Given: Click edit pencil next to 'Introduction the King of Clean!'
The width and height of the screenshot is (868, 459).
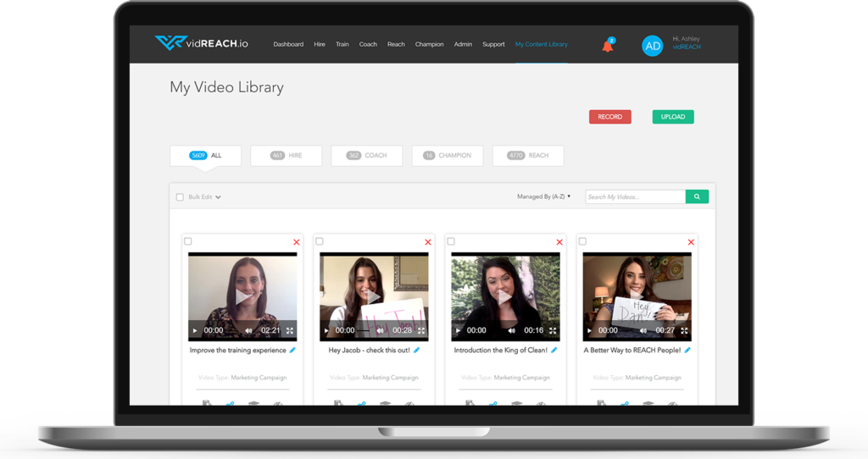Looking at the screenshot, I should point(554,350).
